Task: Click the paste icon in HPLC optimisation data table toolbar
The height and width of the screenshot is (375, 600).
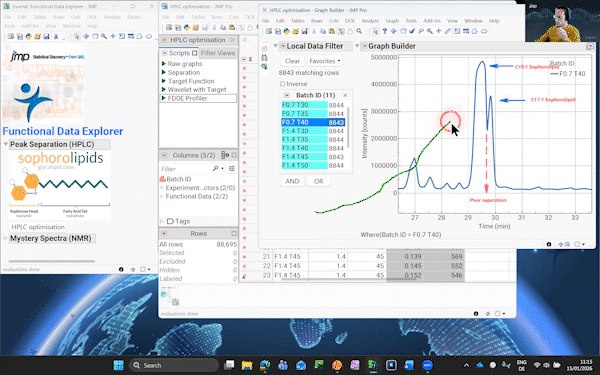Action: coord(232,28)
